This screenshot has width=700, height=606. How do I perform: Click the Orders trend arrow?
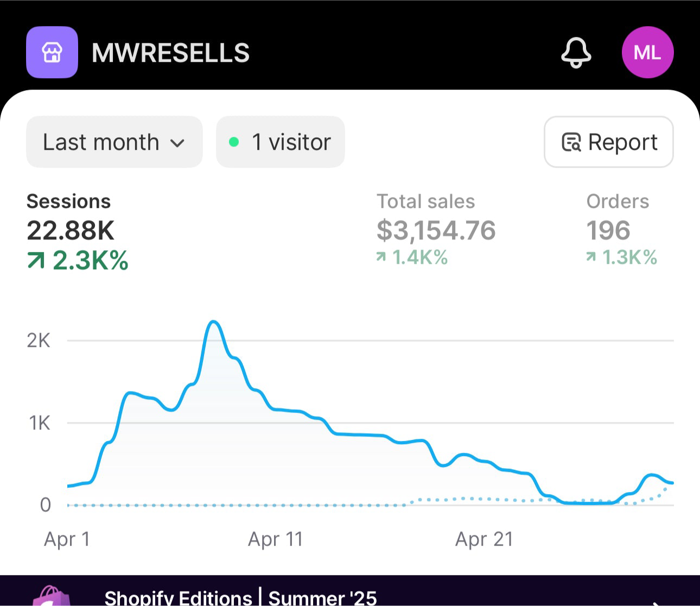[x=591, y=257]
